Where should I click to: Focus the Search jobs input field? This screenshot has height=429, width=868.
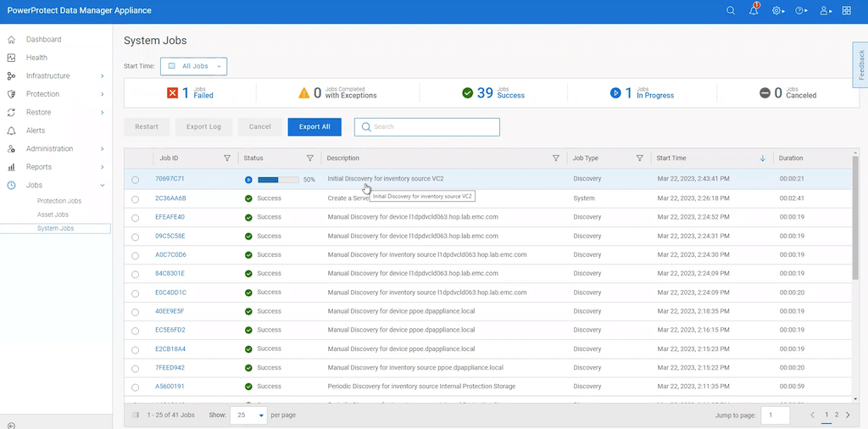tap(427, 127)
